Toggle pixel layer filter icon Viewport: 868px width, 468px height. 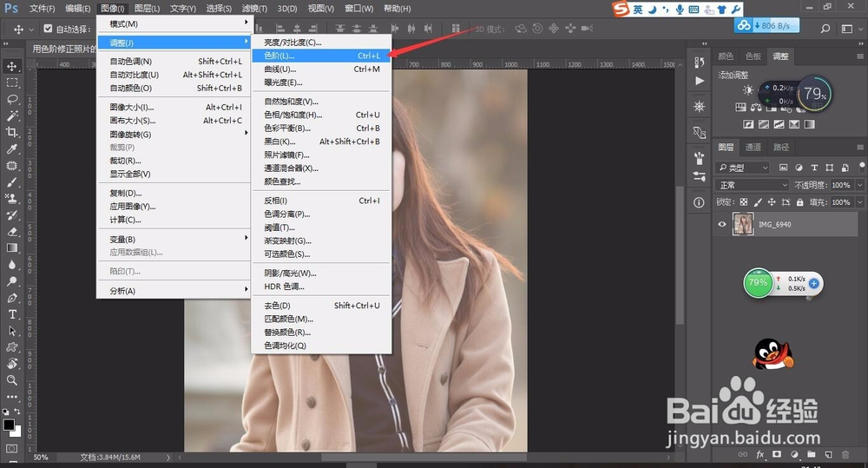[783, 168]
